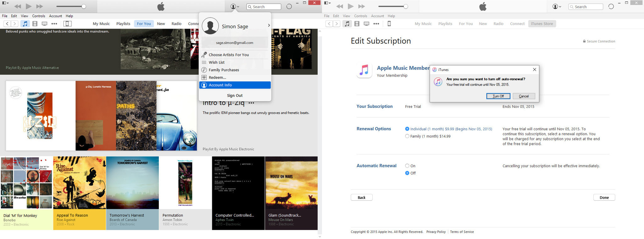Open left window mini-menu dropdown at top-left

(x=5, y=3)
